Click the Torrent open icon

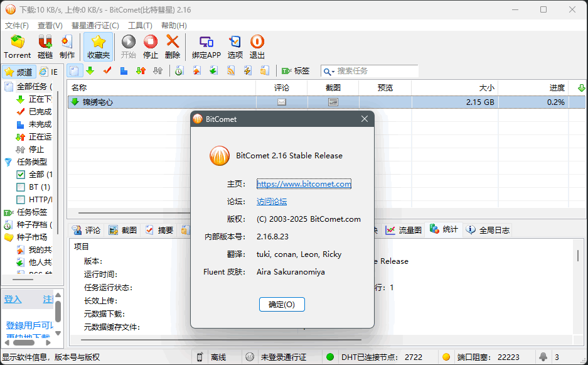point(17,43)
